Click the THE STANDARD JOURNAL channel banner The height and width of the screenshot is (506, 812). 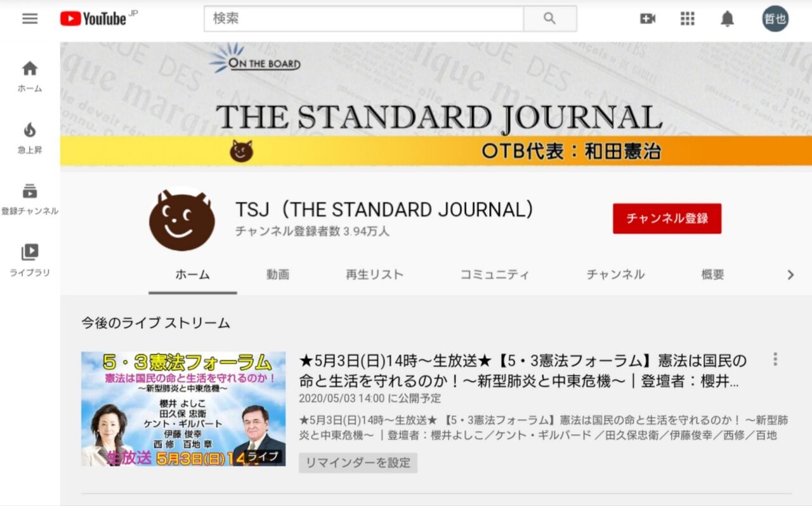pos(436,104)
